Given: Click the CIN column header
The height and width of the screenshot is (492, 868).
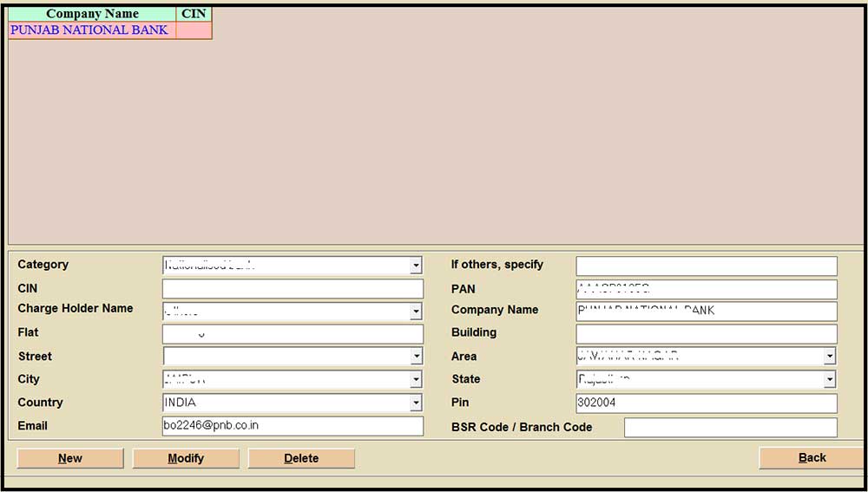Looking at the screenshot, I should [194, 14].
